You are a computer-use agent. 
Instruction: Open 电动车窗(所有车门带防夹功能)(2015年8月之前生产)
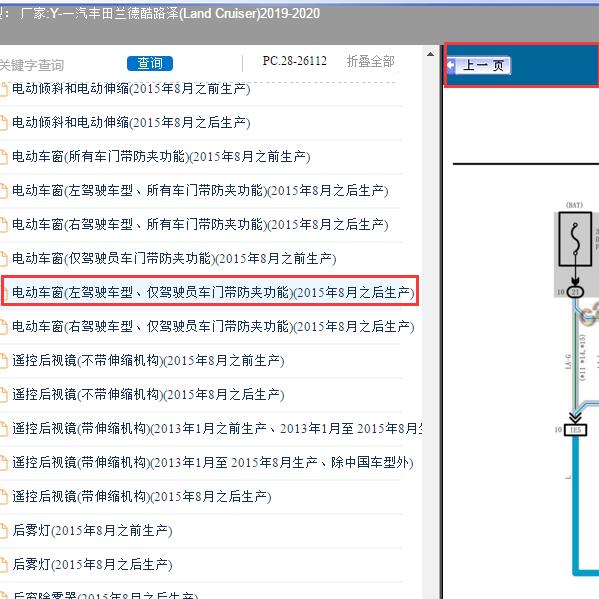click(161, 157)
